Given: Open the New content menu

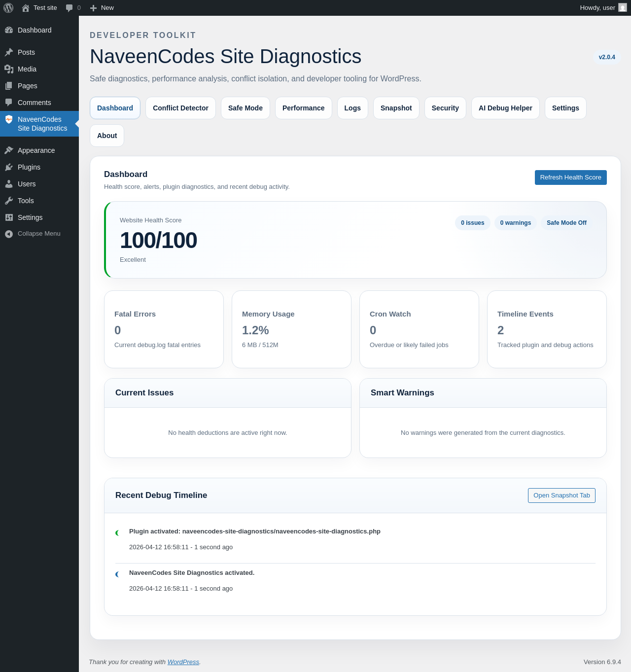Looking at the screenshot, I should [x=102, y=8].
